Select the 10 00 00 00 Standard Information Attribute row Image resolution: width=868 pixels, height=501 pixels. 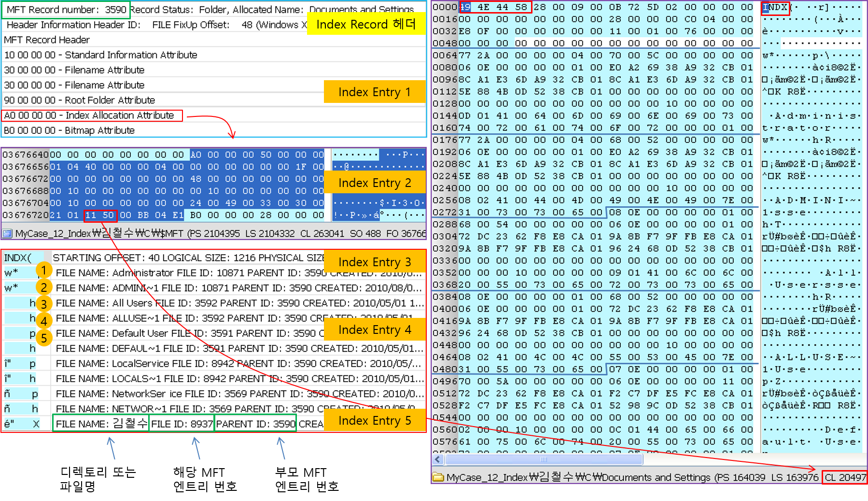[x=213, y=55]
